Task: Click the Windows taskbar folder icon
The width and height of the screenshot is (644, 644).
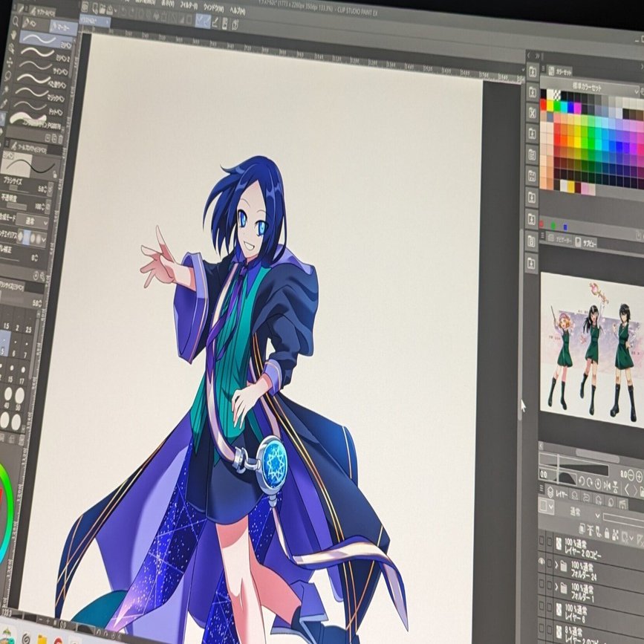Action: tap(42, 639)
